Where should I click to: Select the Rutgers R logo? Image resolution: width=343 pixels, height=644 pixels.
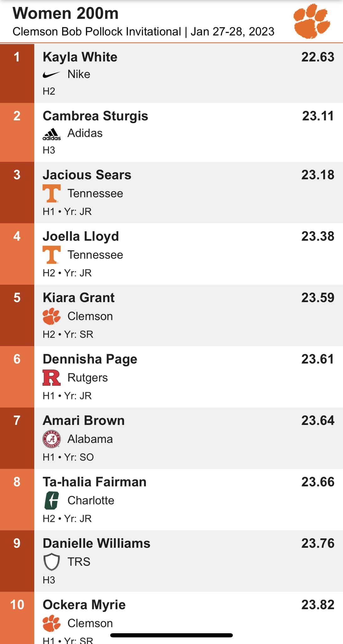(52, 378)
